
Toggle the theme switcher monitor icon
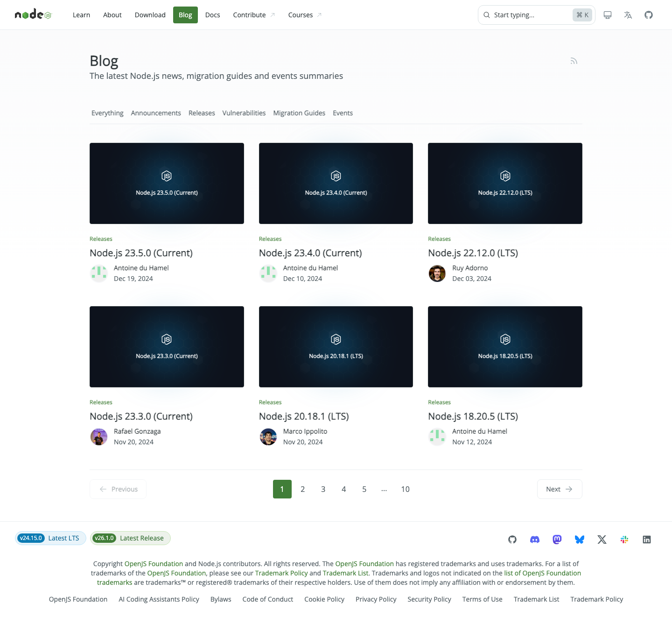click(x=608, y=15)
